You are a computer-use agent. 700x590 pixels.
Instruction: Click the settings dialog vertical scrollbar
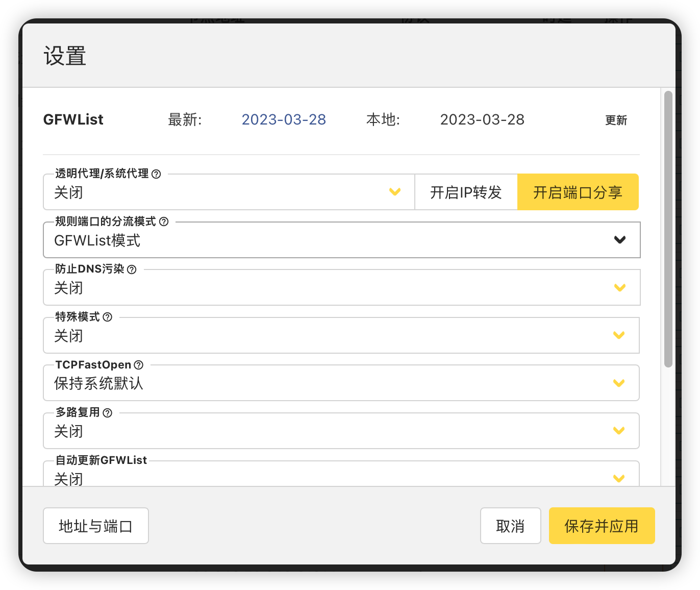coord(668,229)
